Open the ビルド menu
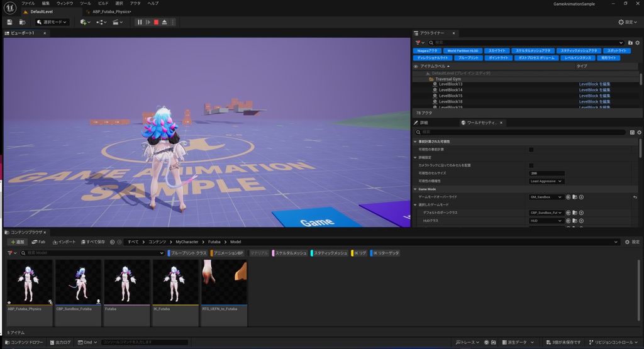Viewport: 644px width, 349px height. tap(103, 3)
